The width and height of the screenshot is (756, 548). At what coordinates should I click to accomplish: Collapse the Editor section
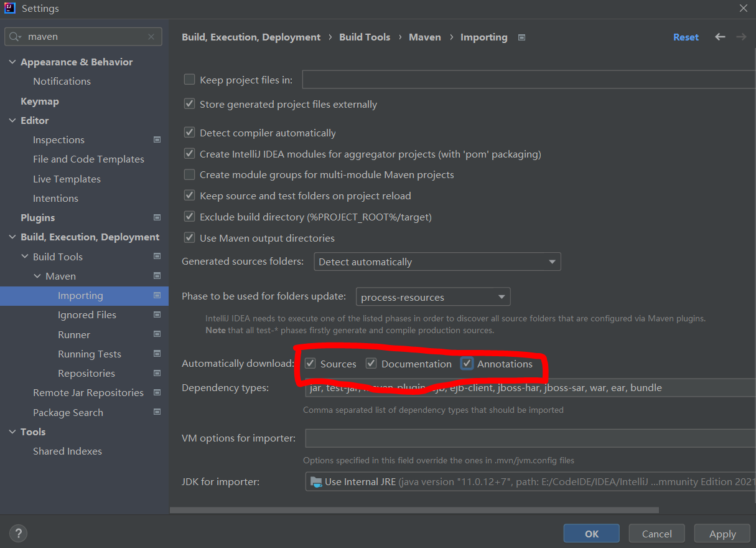pos(12,121)
